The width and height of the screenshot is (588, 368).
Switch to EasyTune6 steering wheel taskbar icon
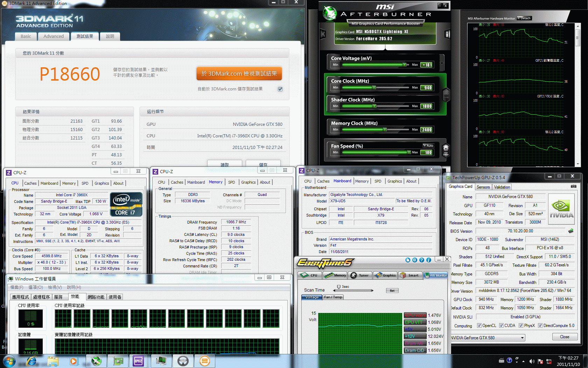pos(183,361)
